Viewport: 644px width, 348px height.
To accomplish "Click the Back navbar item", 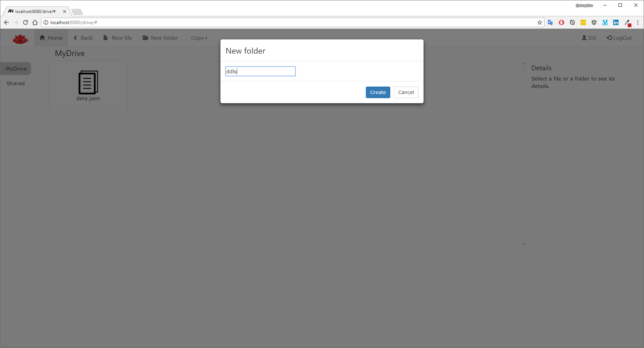I will [x=83, y=38].
